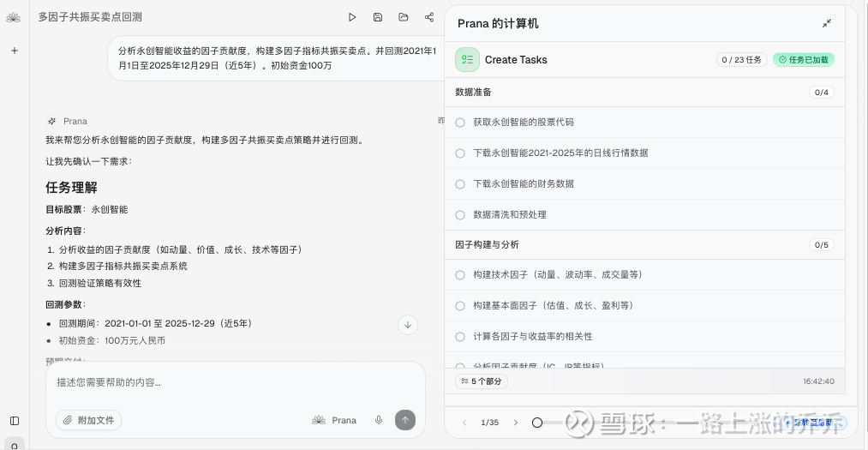Mark 构建技术因子 task circle
The height and width of the screenshot is (450, 868).
[x=460, y=275]
